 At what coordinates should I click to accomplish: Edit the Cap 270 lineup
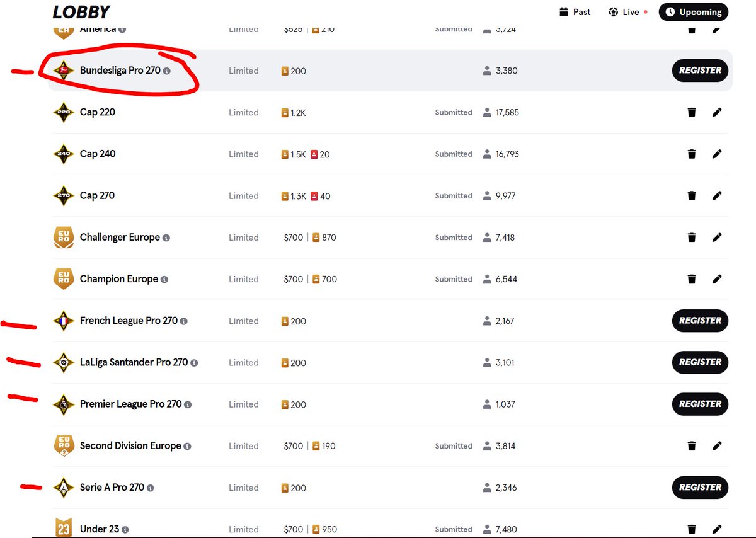[716, 195]
